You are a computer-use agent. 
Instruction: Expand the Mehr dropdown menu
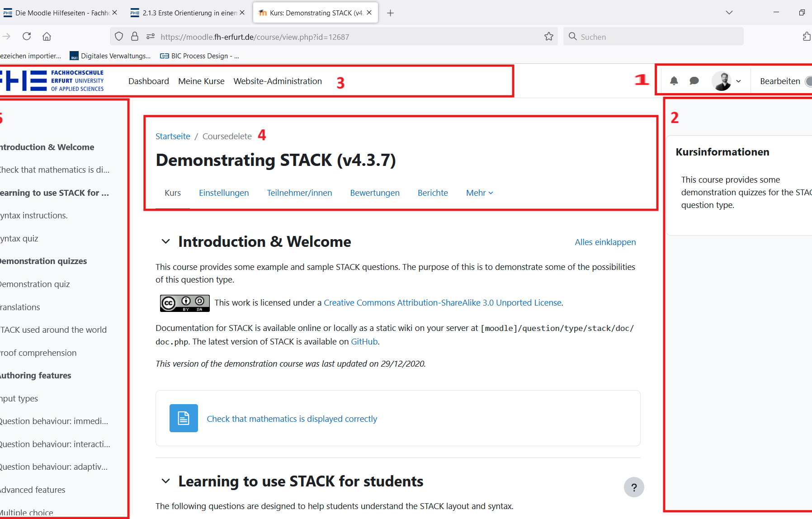(479, 193)
